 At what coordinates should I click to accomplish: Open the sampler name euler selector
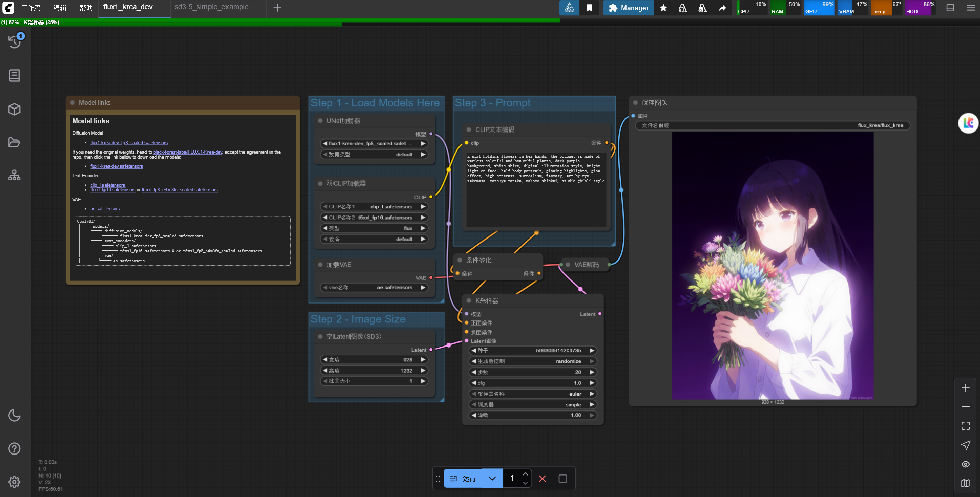point(533,394)
